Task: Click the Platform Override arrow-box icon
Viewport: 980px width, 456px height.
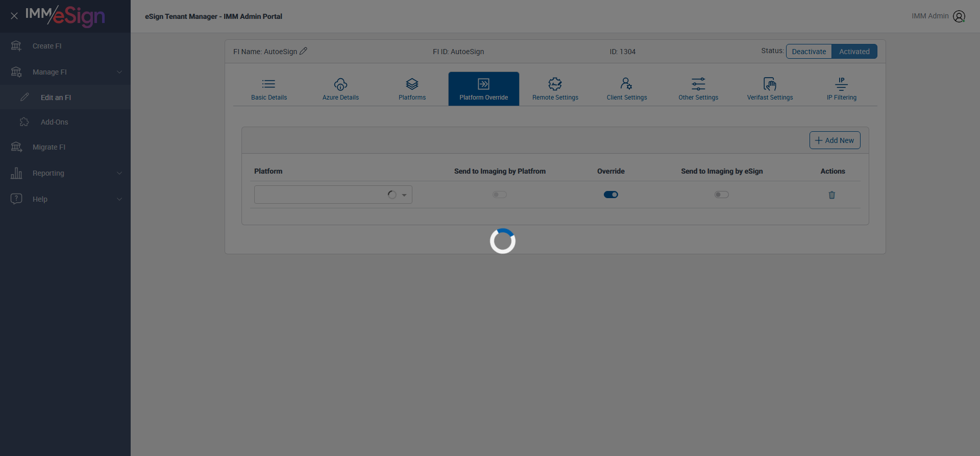Action: click(x=483, y=84)
